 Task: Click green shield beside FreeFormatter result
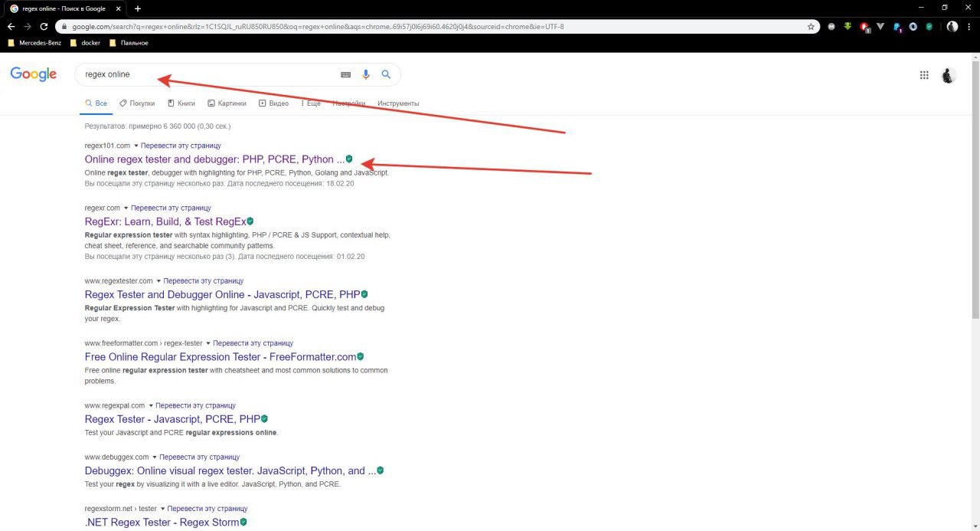click(360, 356)
